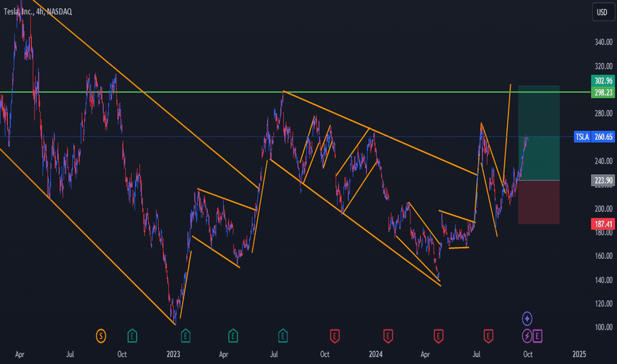Click the green 298.23 horizontal line label
Screen dimensions: 617x364
pyautogui.click(x=603, y=93)
